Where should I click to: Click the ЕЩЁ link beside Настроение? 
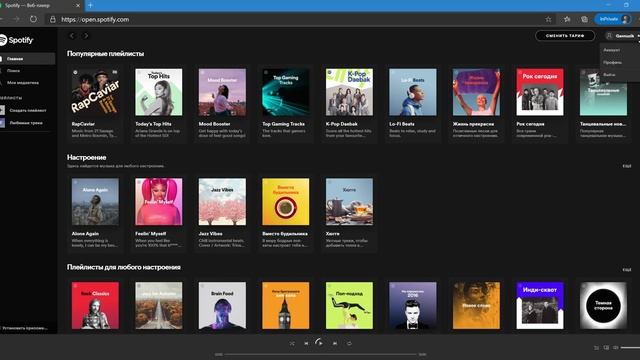click(x=627, y=166)
